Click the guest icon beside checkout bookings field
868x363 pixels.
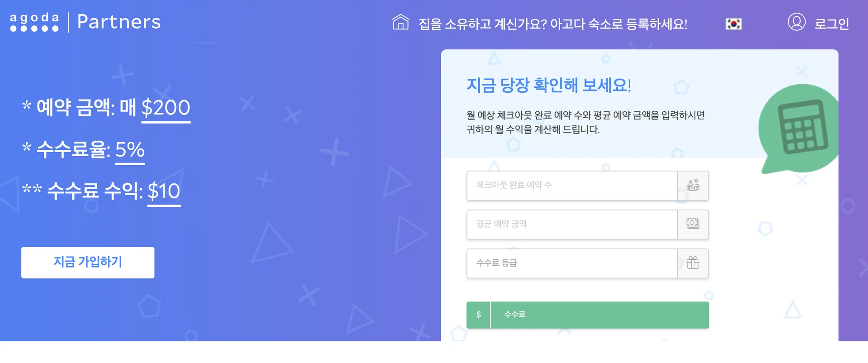pos(693,185)
